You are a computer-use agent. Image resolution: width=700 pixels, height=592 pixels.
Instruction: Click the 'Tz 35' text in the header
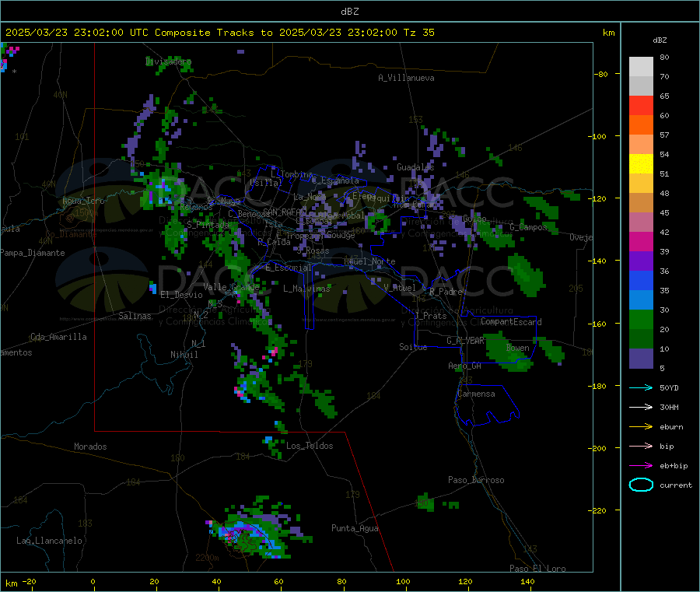[418, 33]
